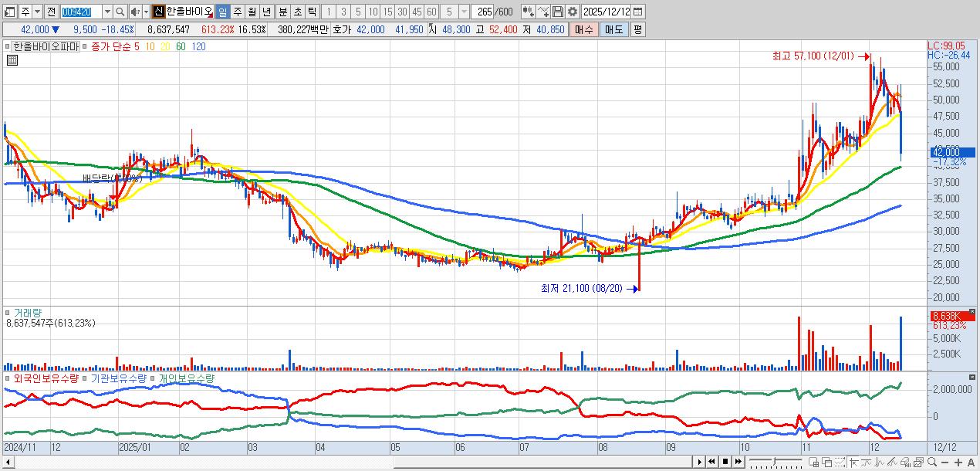Click the 개인보유수량 legend label

[187, 379]
